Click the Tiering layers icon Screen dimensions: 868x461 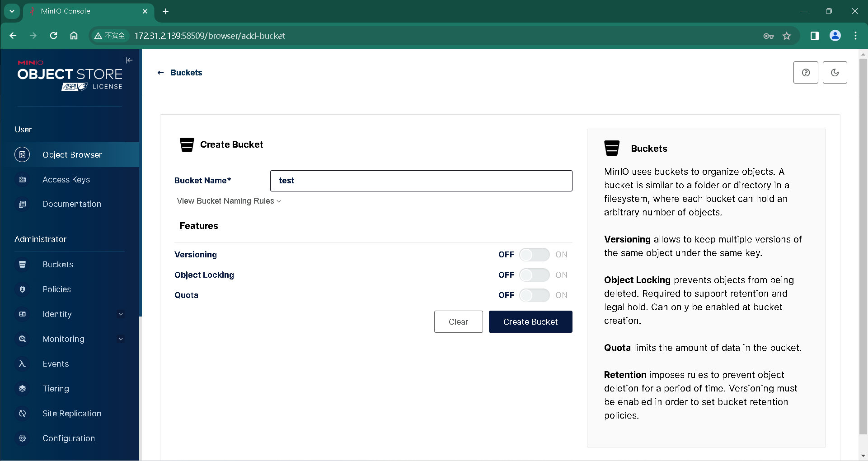click(22, 389)
